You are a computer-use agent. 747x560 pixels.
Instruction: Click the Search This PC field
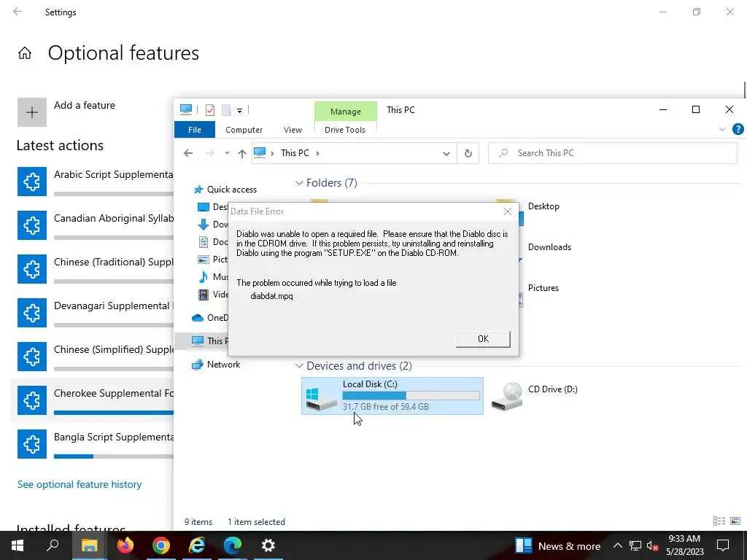[613, 153]
